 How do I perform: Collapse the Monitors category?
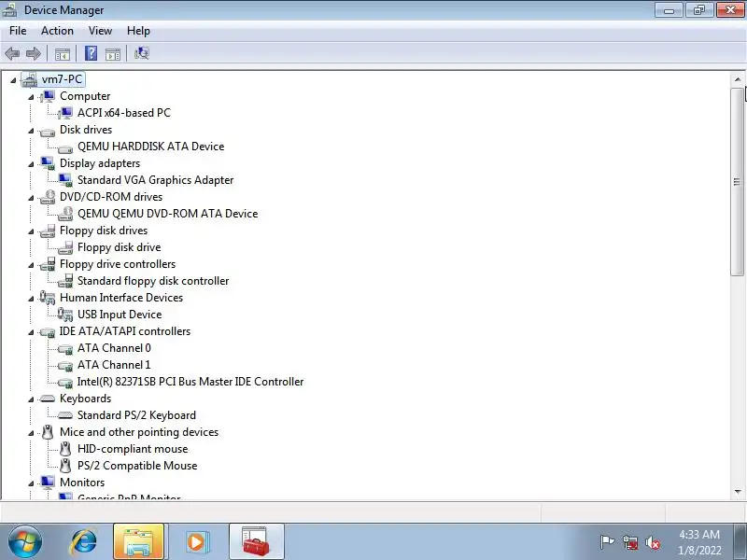pos(31,483)
